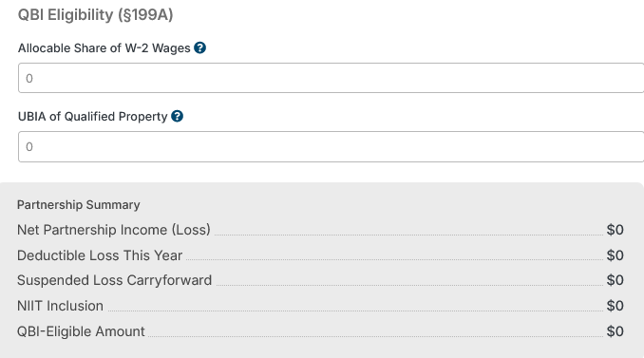Click the Deductible Loss This Year $0 amount

pos(615,255)
